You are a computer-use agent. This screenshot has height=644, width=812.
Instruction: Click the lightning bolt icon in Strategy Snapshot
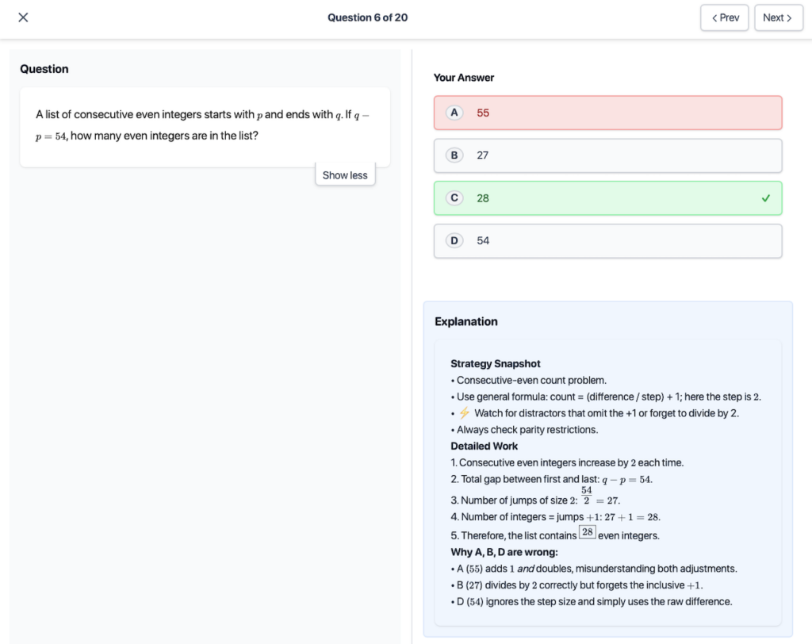pos(464,413)
